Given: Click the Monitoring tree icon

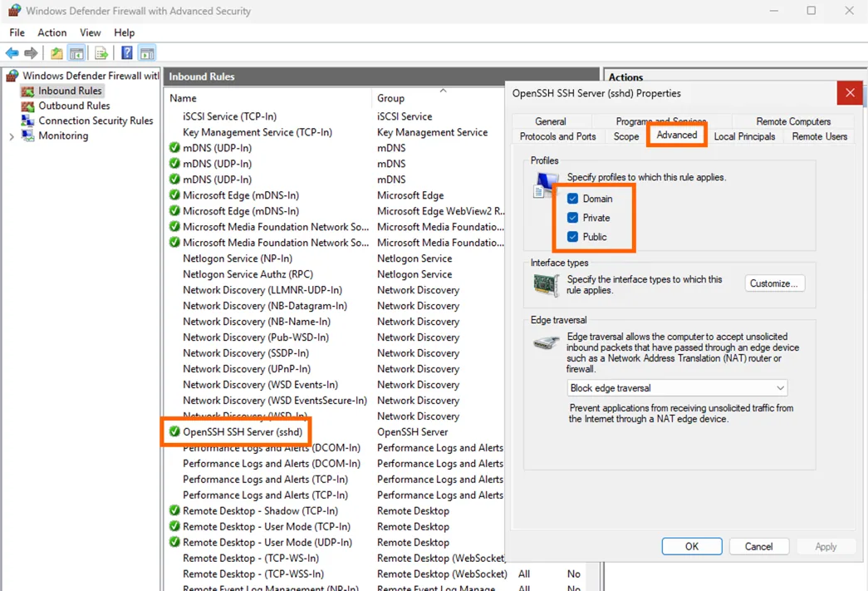Looking at the screenshot, I should 27,135.
